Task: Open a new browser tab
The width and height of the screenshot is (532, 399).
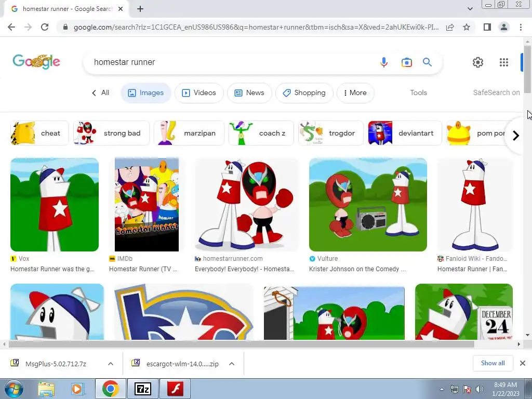Action: 140,9
